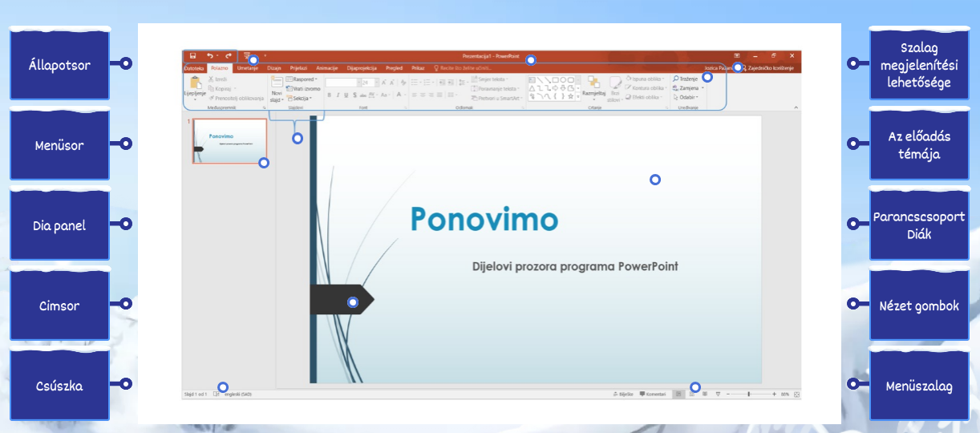Open the Odabir dropdown
The image size is (980, 433).
tap(687, 97)
